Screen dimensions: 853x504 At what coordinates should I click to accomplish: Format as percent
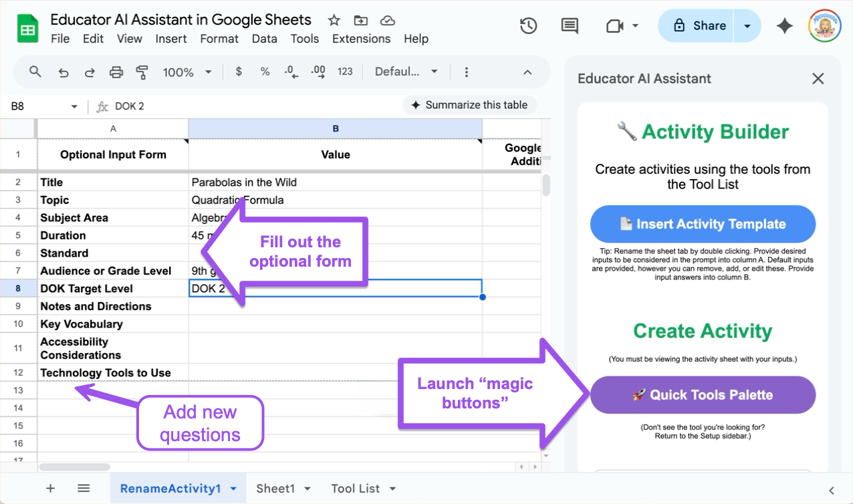[265, 72]
